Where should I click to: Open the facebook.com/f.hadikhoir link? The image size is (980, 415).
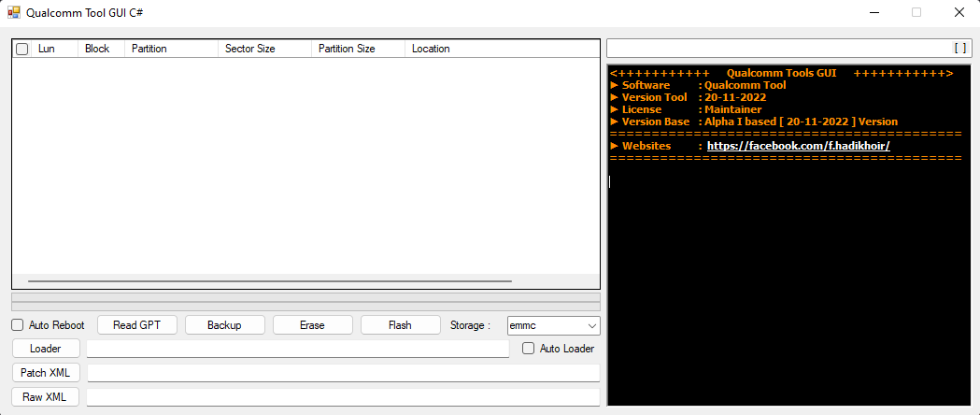(x=798, y=146)
